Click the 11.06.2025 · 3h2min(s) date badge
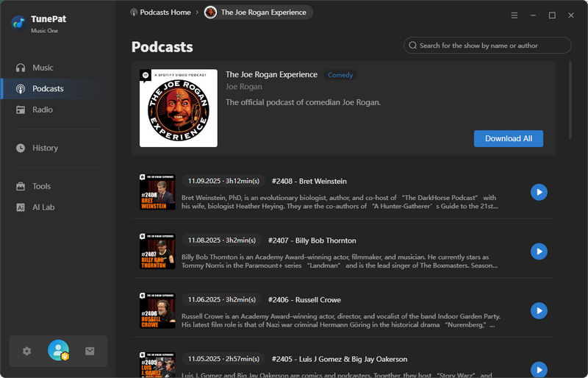This screenshot has width=588, height=378. pyautogui.click(x=222, y=299)
